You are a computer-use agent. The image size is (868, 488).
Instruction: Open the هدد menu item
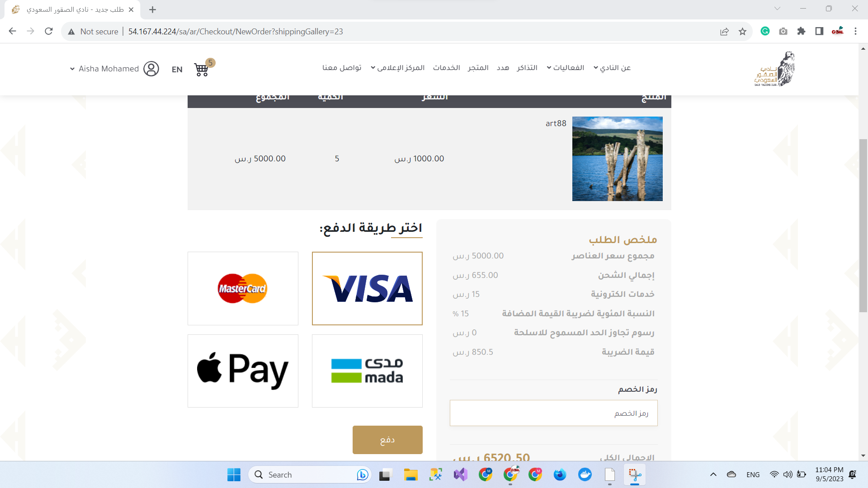point(503,68)
